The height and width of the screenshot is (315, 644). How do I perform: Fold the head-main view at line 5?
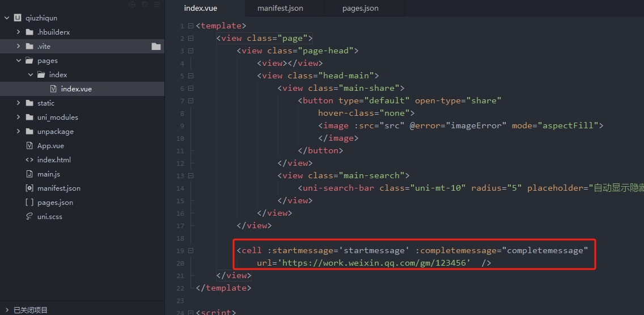point(190,75)
